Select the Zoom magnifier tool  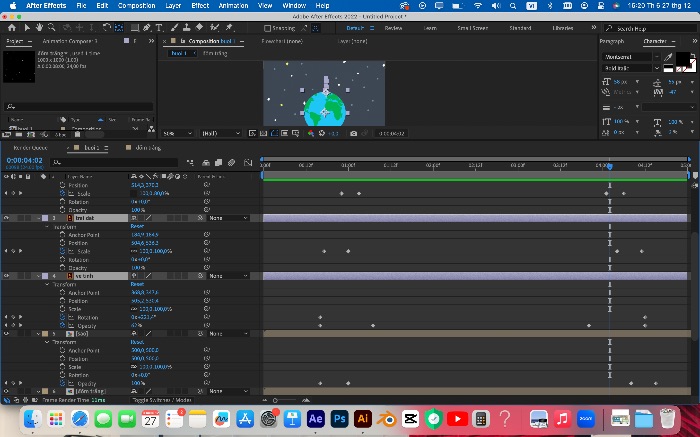click(52, 28)
